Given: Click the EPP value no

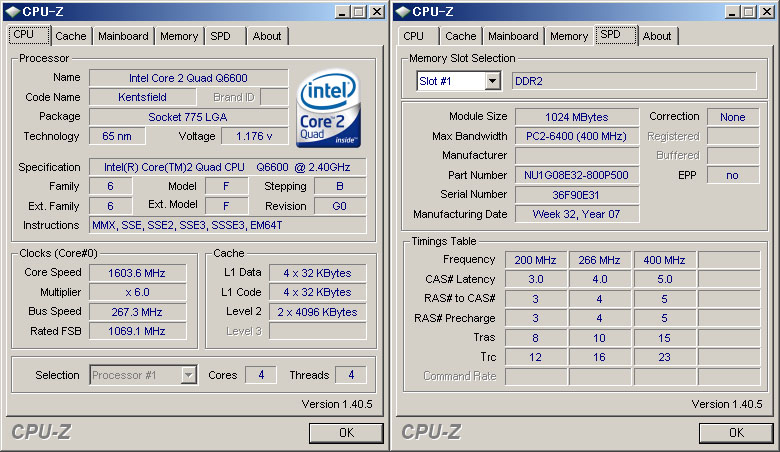Looking at the screenshot, I should [733, 175].
